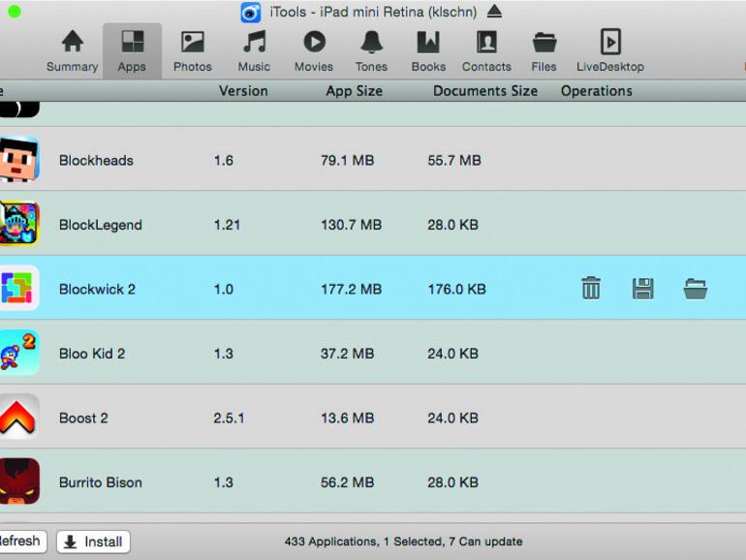Screen dimensions: 746x560
Task: Click the 13.6 MB app size
Action: (347, 419)
